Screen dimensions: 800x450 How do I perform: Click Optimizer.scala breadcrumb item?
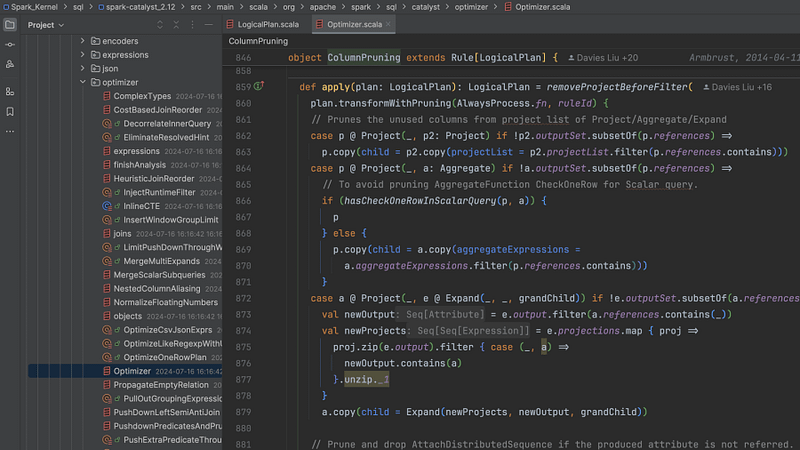point(537,7)
